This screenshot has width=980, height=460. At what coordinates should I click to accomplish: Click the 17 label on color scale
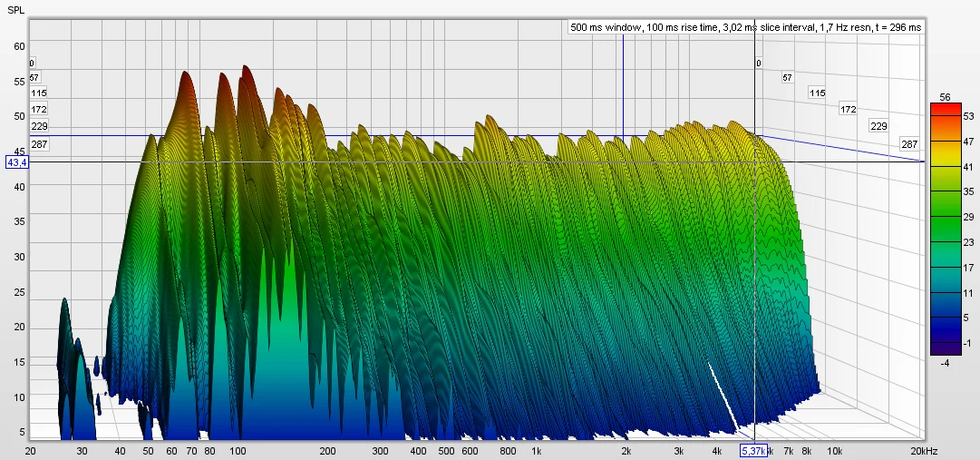click(969, 268)
